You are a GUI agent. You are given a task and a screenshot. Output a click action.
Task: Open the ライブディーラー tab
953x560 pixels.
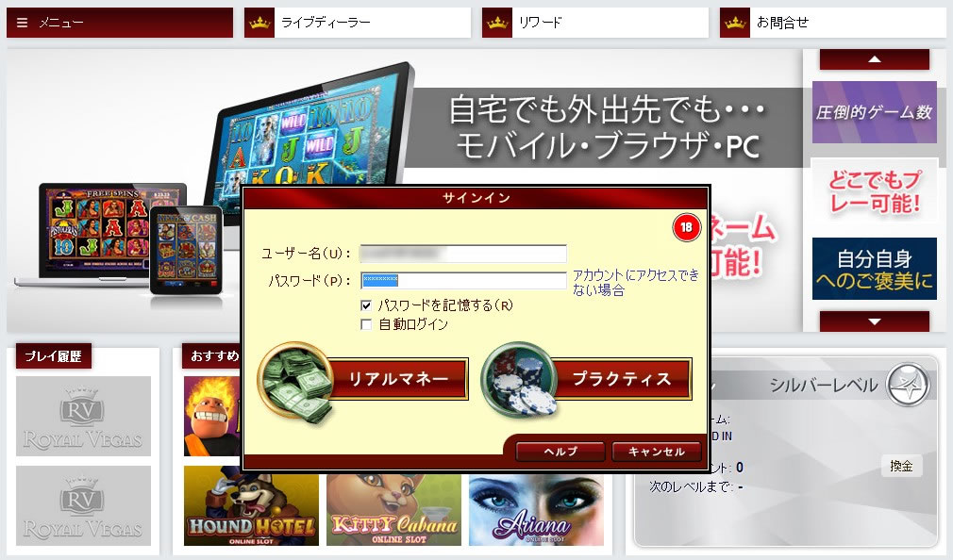coord(358,23)
